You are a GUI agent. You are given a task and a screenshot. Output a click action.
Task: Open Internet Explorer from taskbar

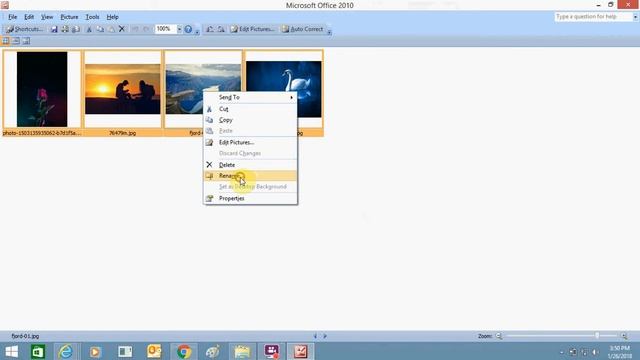tap(66, 351)
